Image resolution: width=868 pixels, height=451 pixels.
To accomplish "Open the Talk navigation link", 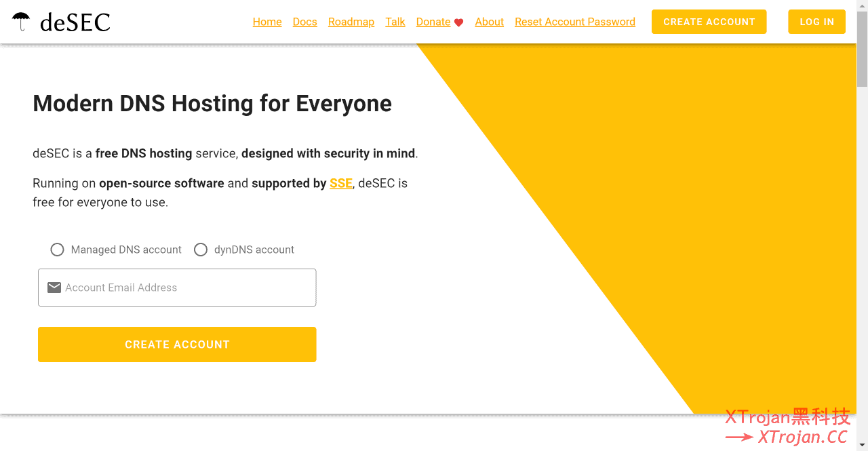I will (395, 22).
